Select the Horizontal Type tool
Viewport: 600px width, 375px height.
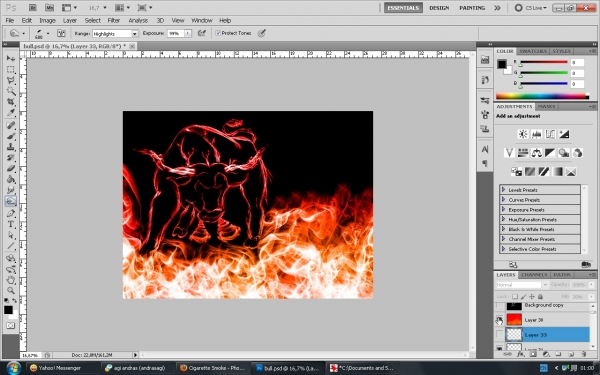pyautogui.click(x=11, y=224)
